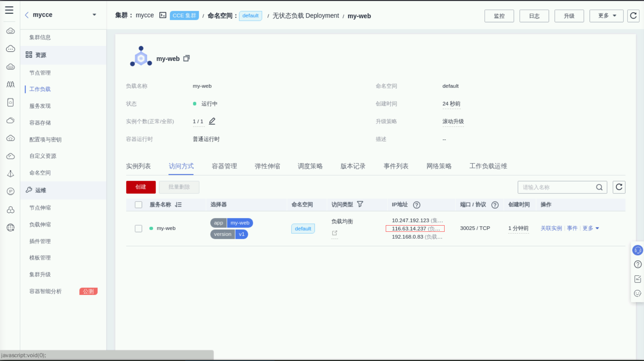Click IP address 116.63.14.237

[x=409, y=228]
